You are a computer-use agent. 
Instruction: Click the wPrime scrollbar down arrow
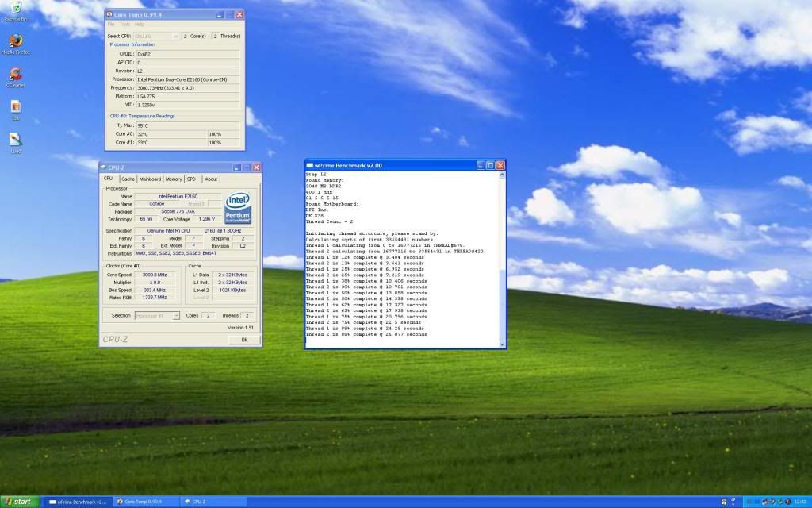point(502,344)
